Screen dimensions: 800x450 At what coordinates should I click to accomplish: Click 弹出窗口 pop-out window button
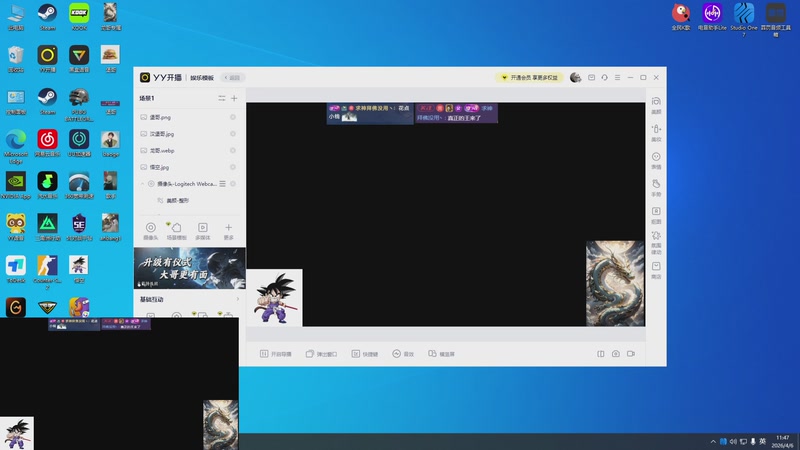[321, 354]
